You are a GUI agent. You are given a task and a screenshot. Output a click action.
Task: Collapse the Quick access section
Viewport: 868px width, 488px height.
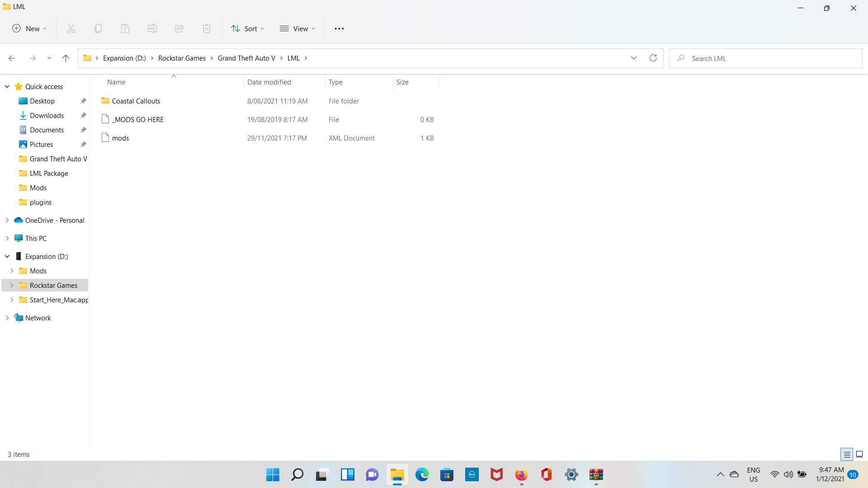click(7, 86)
